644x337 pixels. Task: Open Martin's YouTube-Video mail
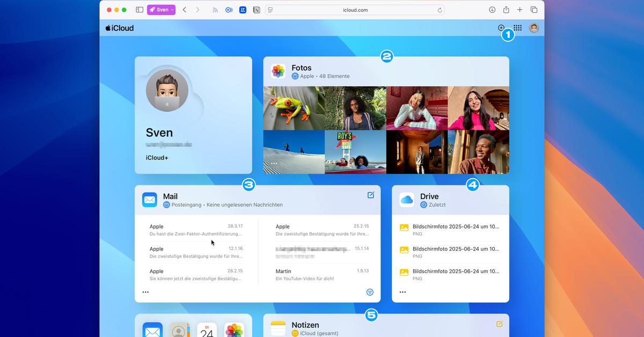click(322, 275)
